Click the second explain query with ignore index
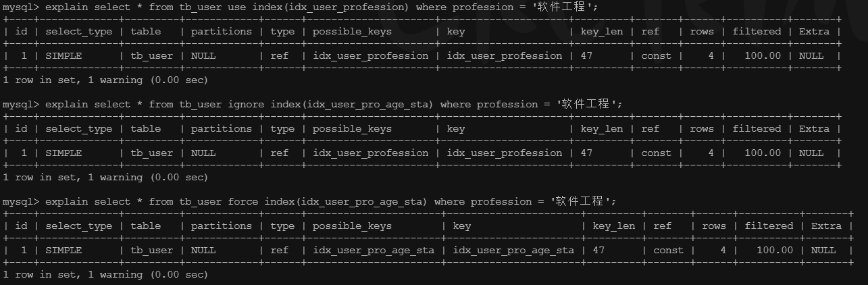 (333, 104)
